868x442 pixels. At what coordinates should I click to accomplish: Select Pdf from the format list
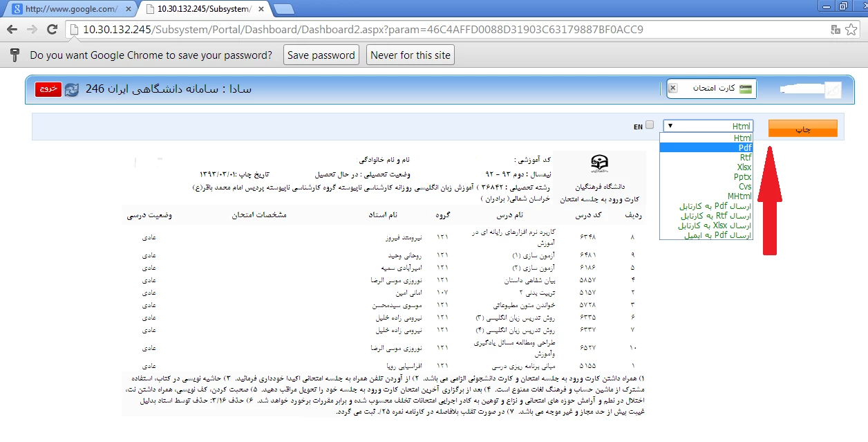click(x=744, y=147)
